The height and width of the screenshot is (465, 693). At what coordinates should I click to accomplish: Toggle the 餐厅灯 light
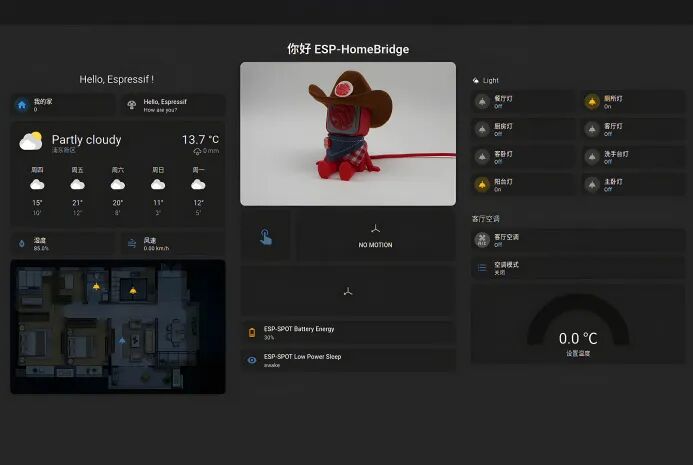482,102
